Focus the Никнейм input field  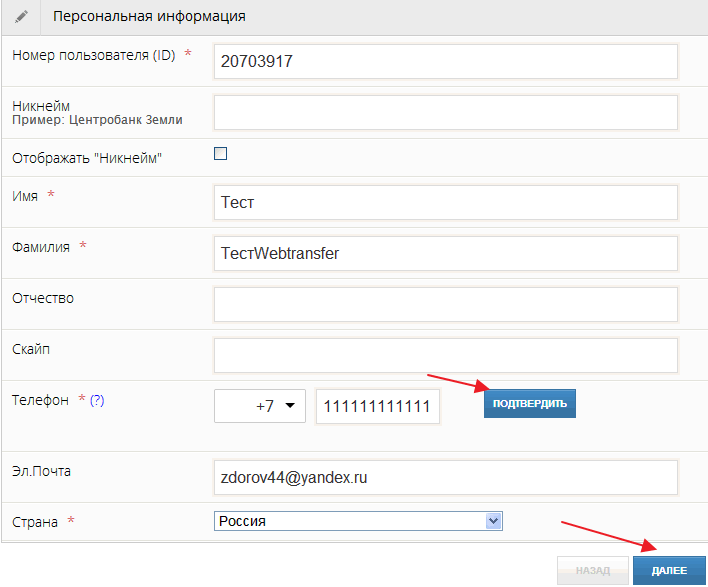pos(446,112)
